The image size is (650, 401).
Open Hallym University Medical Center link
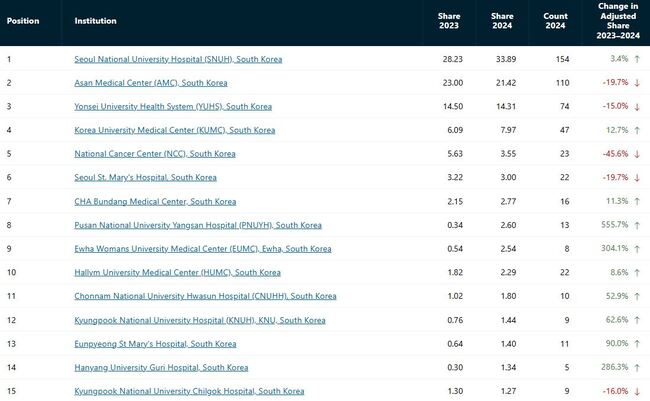click(x=178, y=272)
